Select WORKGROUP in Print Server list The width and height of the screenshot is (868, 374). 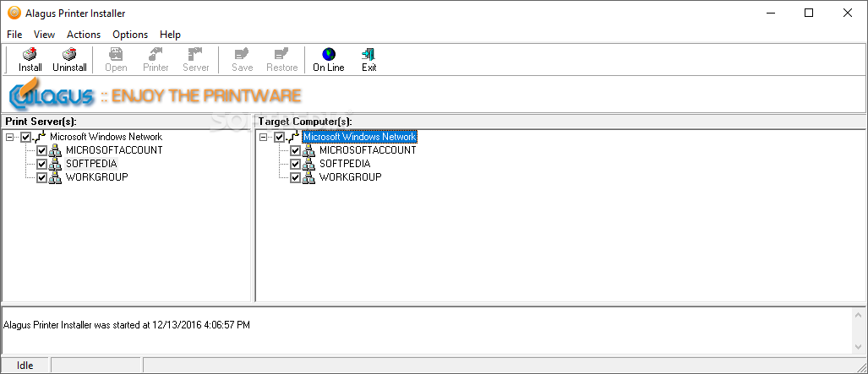tap(97, 177)
